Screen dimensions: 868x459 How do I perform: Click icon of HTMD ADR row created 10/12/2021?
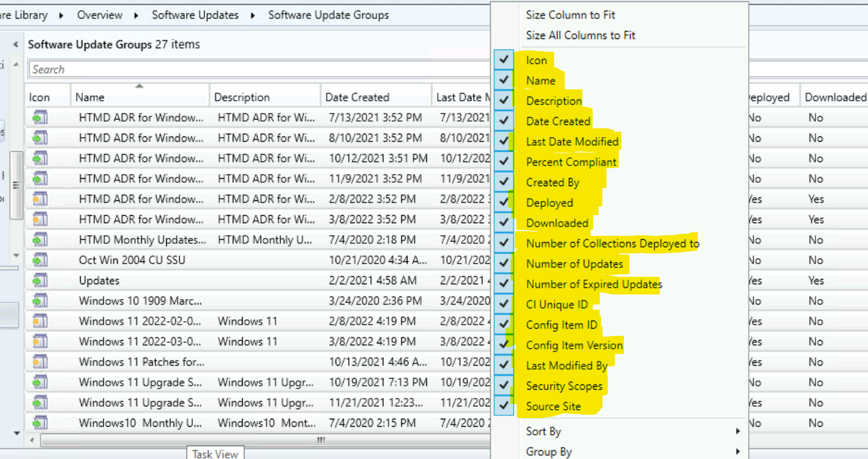(40, 159)
